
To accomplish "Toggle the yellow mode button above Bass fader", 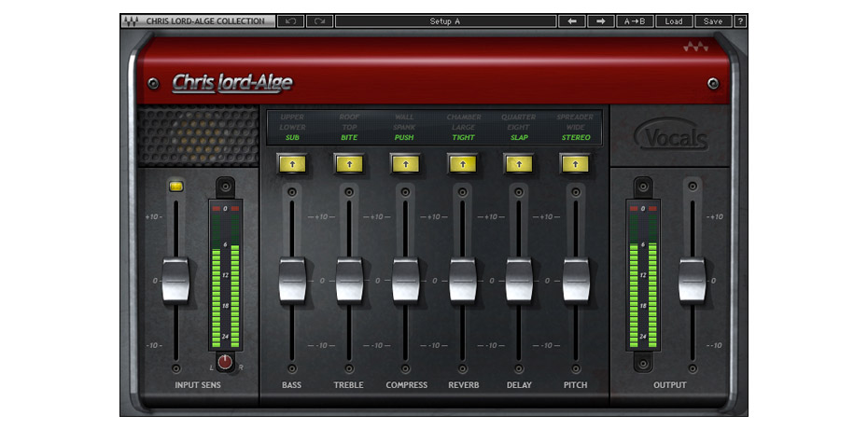I will [292, 163].
